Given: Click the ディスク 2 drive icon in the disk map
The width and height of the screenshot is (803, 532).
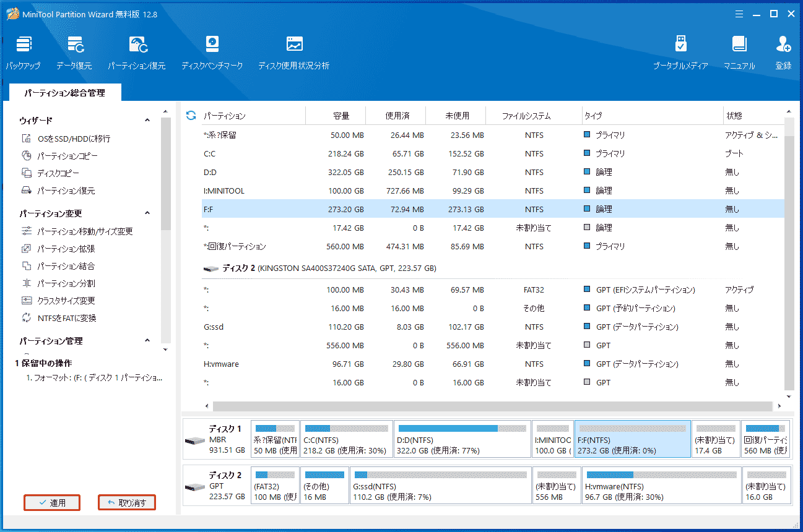Looking at the screenshot, I should point(194,486).
